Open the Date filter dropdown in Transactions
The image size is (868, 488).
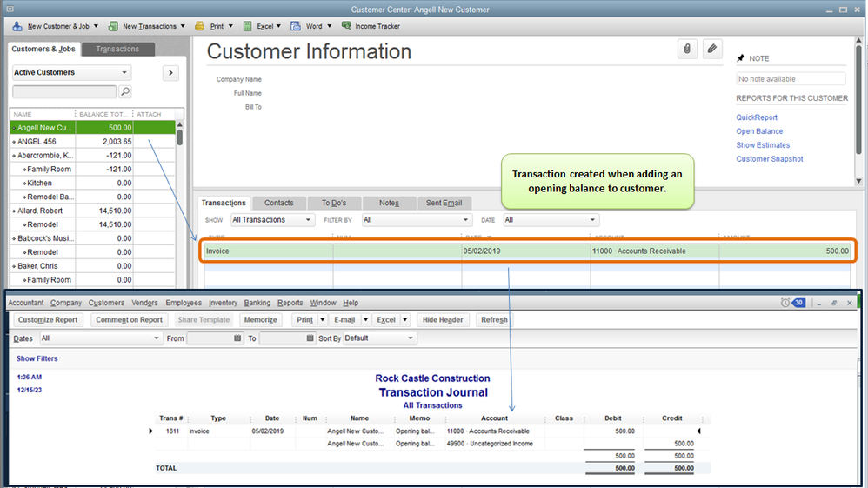point(551,220)
